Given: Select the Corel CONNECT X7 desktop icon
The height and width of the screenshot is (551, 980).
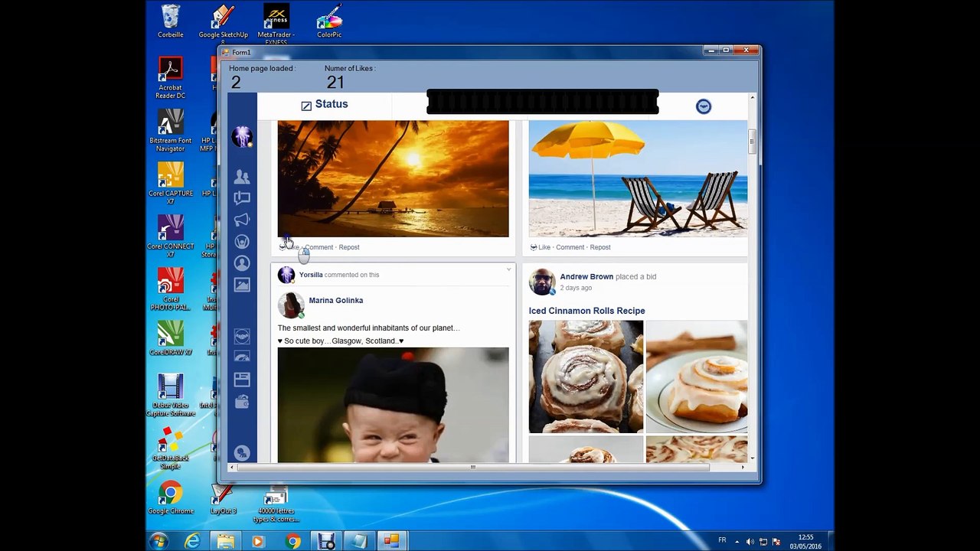Looking at the screenshot, I should (170, 236).
